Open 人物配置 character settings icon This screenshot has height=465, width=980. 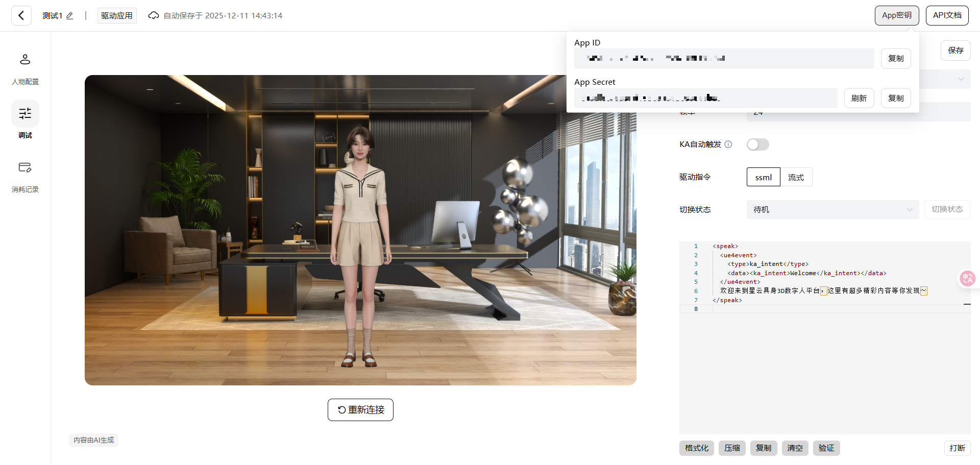coord(25,60)
